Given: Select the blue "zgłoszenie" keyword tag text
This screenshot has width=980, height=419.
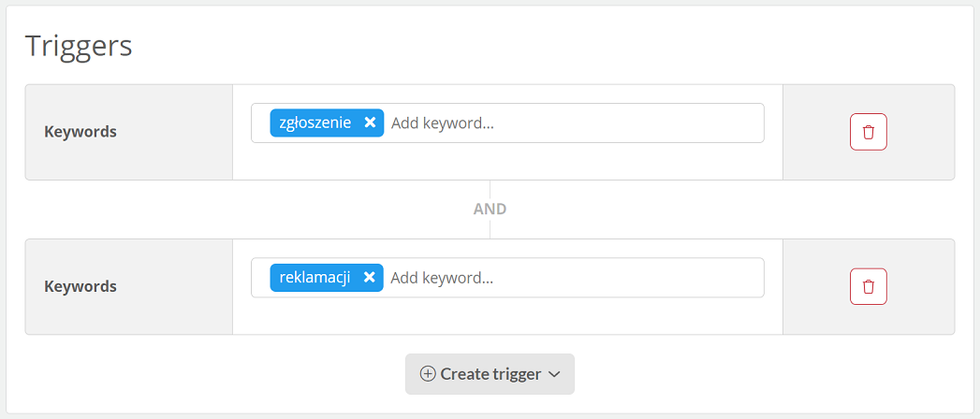Looking at the screenshot, I should (315, 123).
